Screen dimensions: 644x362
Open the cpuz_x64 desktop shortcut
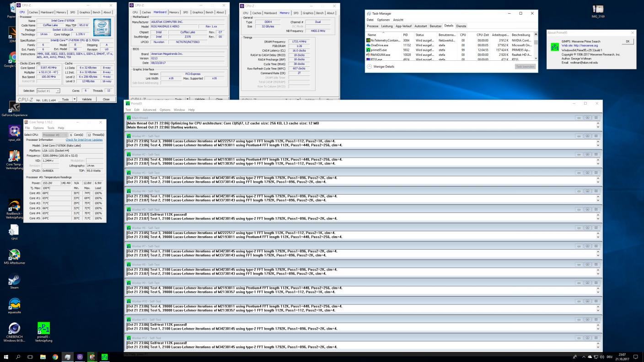14,133
